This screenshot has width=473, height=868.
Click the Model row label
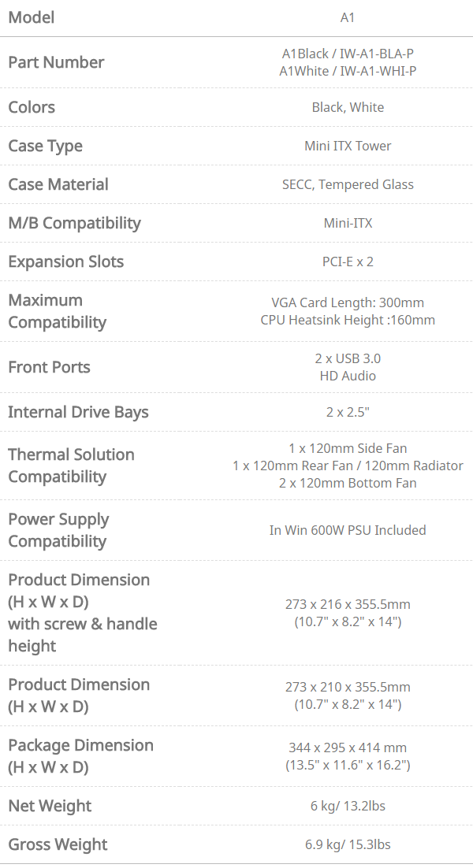click(x=32, y=17)
